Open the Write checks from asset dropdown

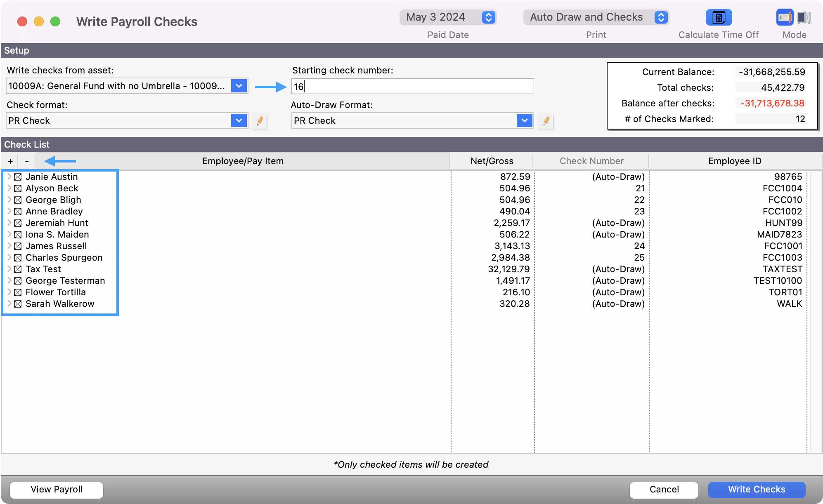point(239,86)
